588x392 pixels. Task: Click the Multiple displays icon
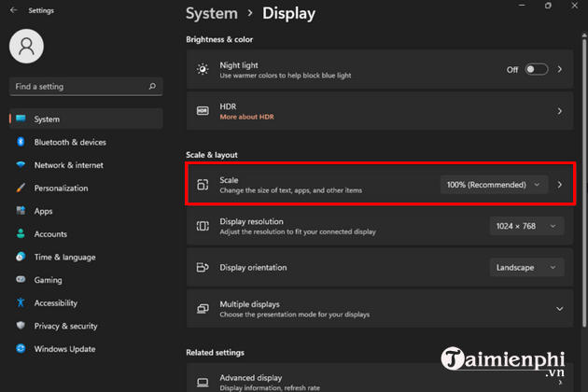(203, 309)
